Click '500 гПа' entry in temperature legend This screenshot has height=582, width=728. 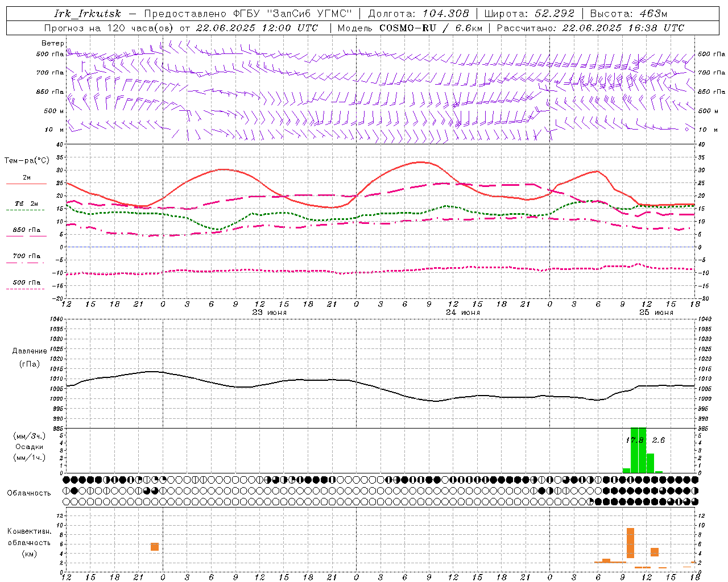pyautogui.click(x=27, y=282)
